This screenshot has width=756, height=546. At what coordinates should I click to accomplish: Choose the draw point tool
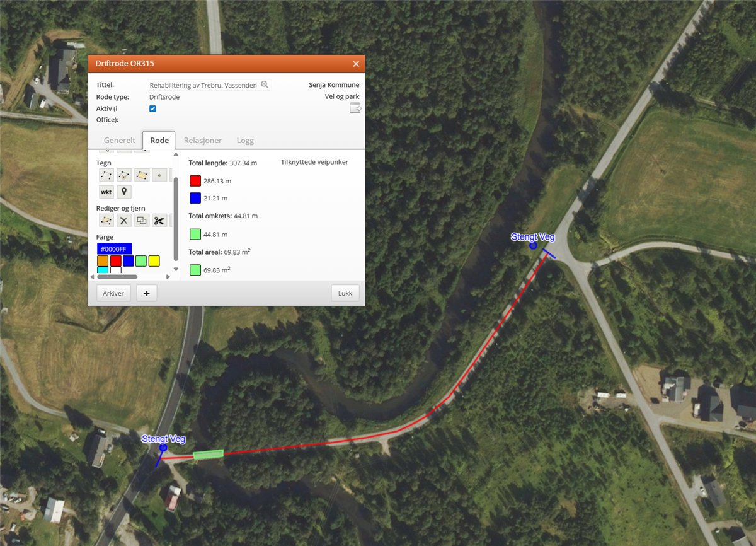(159, 175)
